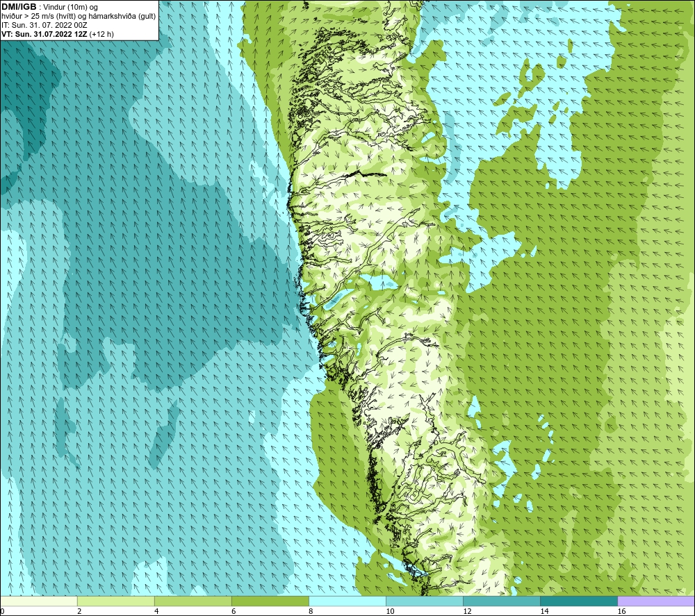Click the 14–16 m/s dark teal legend swatch
The image size is (695, 616).
[579, 601]
